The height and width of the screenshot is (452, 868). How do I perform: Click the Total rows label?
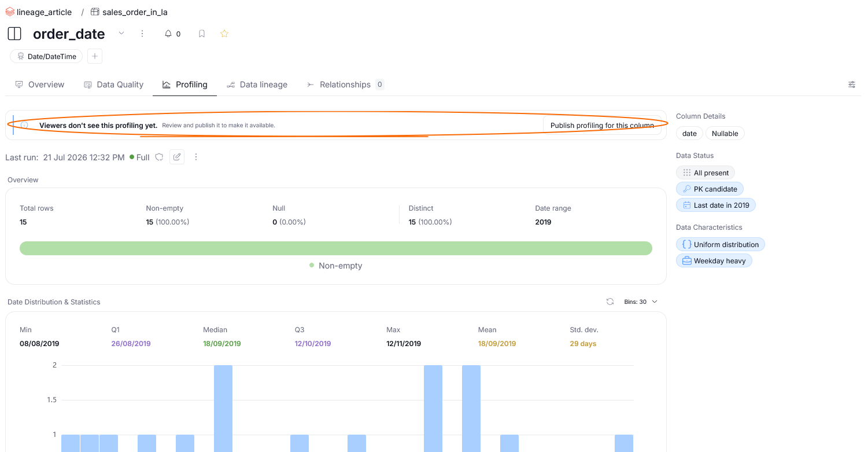(x=36, y=208)
